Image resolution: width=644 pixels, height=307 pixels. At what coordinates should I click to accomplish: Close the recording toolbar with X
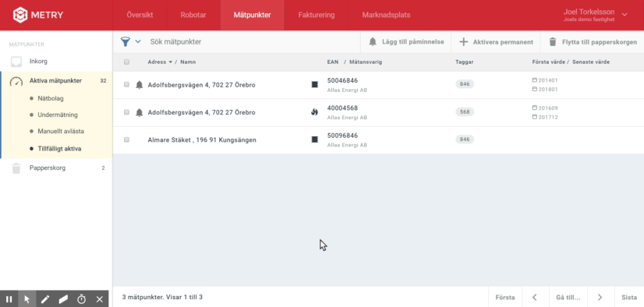[99, 299]
